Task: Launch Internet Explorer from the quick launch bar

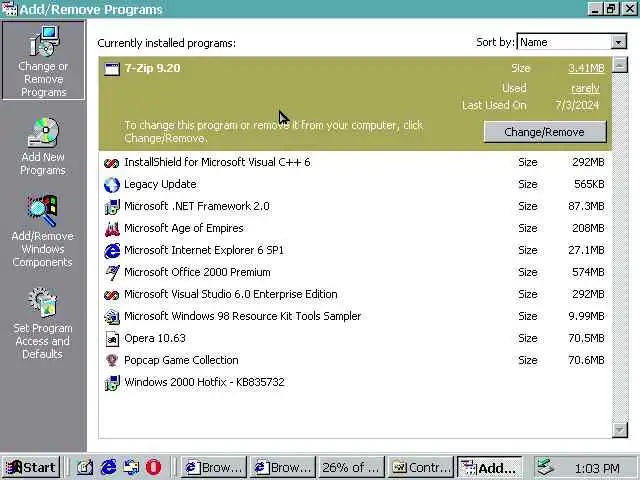Action: pyautogui.click(x=108, y=467)
